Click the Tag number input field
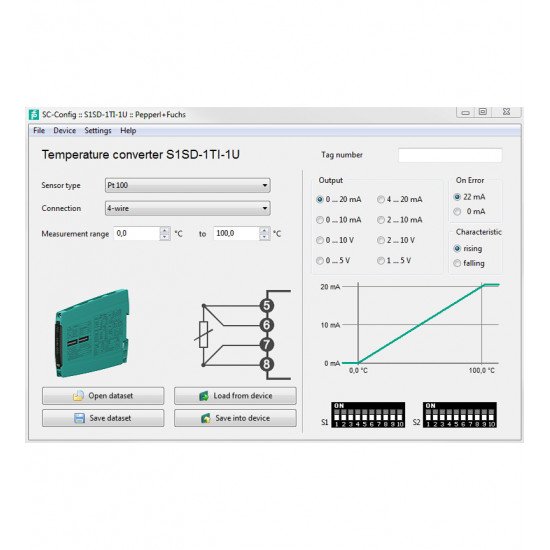The image size is (550, 550). pos(450,155)
